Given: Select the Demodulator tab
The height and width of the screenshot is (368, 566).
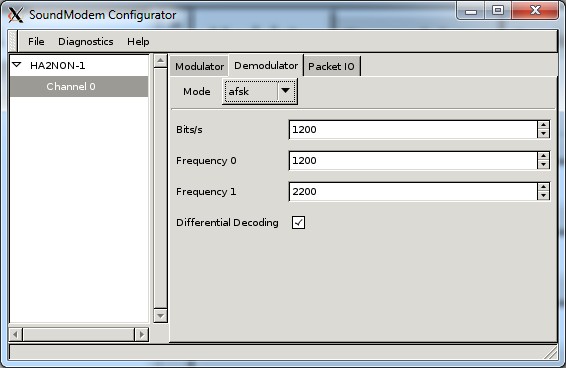Looking at the screenshot, I should (x=266, y=65).
